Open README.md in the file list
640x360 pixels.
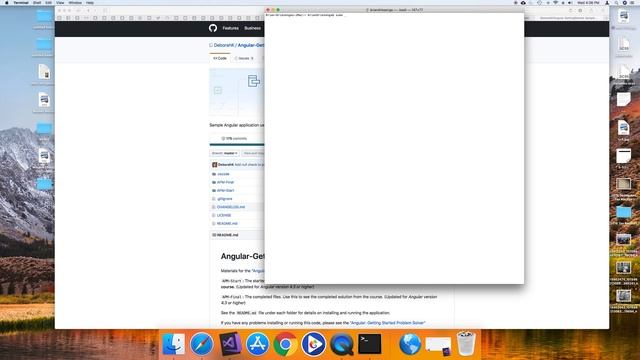pyautogui.click(x=227, y=224)
